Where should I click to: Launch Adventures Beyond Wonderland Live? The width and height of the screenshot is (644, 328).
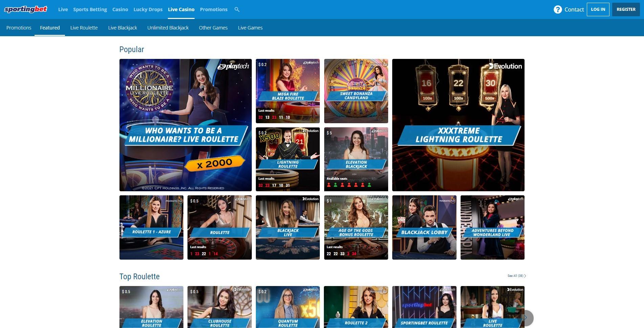tap(492, 227)
